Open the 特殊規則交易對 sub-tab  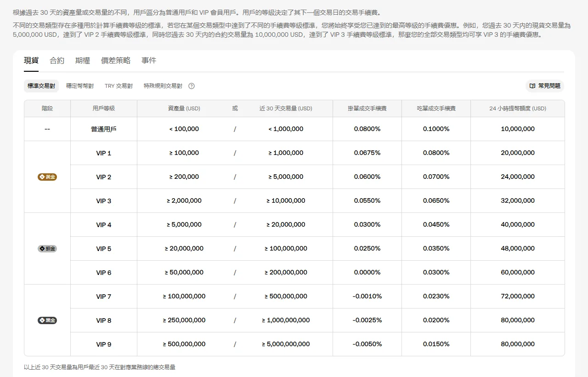(163, 86)
